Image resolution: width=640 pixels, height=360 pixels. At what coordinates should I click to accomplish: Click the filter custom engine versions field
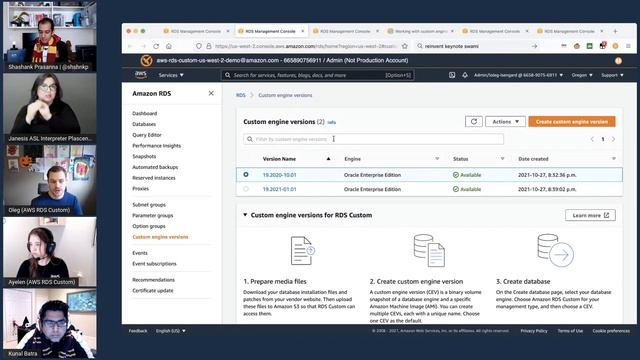pos(373,139)
